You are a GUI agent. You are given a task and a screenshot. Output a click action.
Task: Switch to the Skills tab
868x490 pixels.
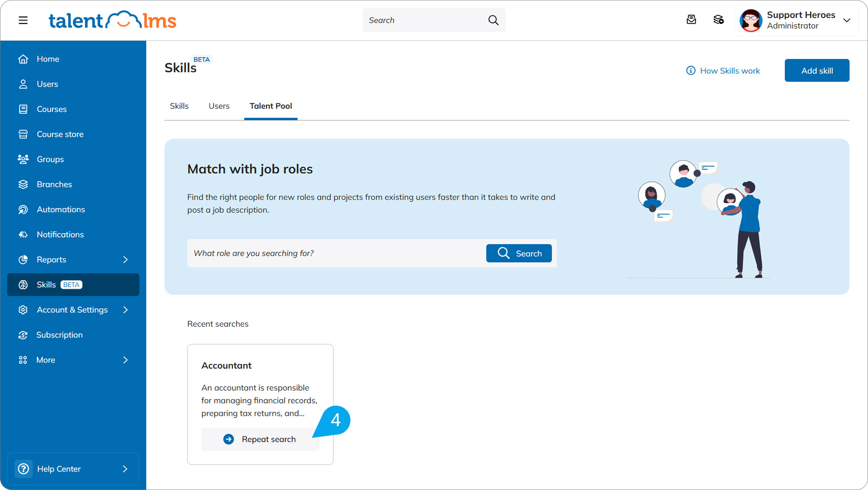[179, 106]
